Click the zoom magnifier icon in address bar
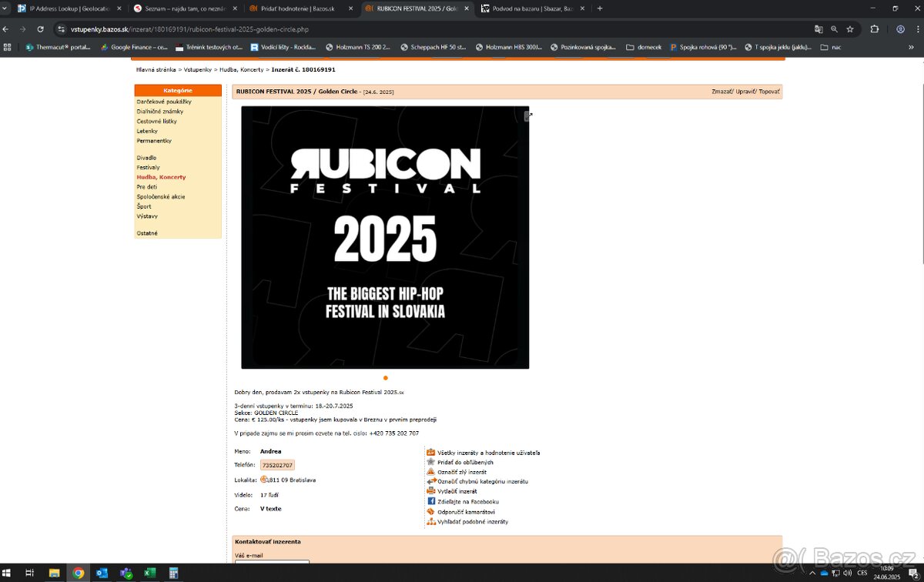 coord(834,29)
